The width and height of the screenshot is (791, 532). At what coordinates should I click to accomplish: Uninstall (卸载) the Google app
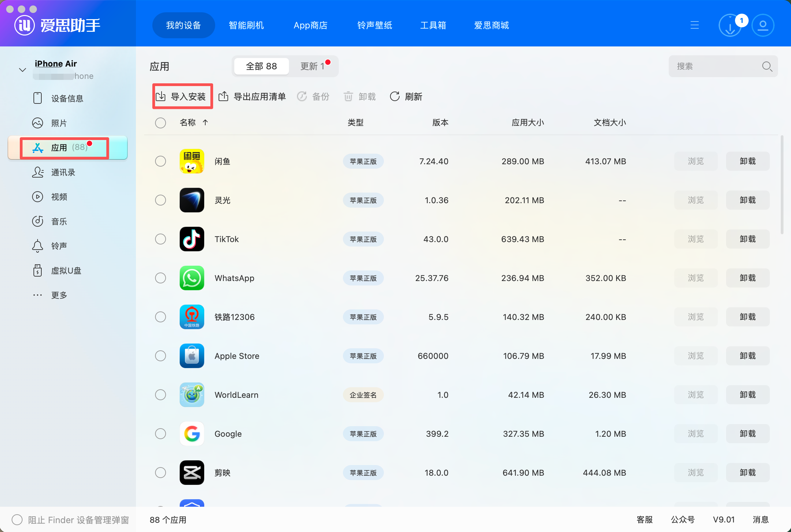coord(747,434)
